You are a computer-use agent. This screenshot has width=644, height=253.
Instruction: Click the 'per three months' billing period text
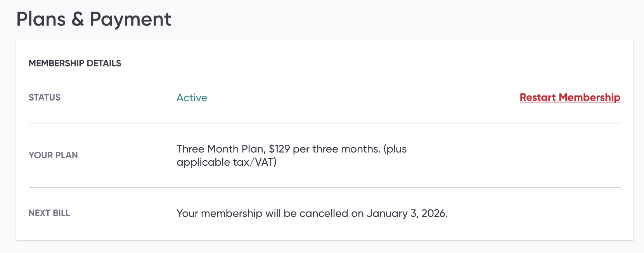[336, 149]
